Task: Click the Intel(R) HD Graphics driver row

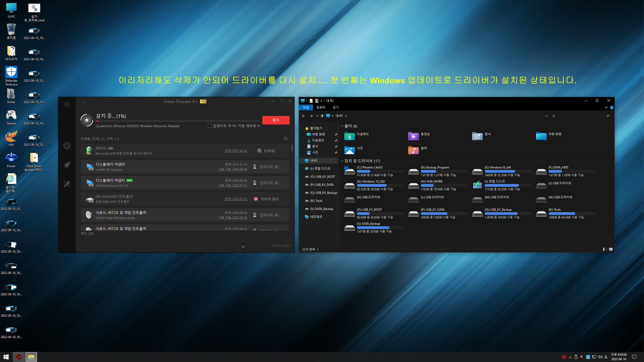Action: [x=185, y=167]
